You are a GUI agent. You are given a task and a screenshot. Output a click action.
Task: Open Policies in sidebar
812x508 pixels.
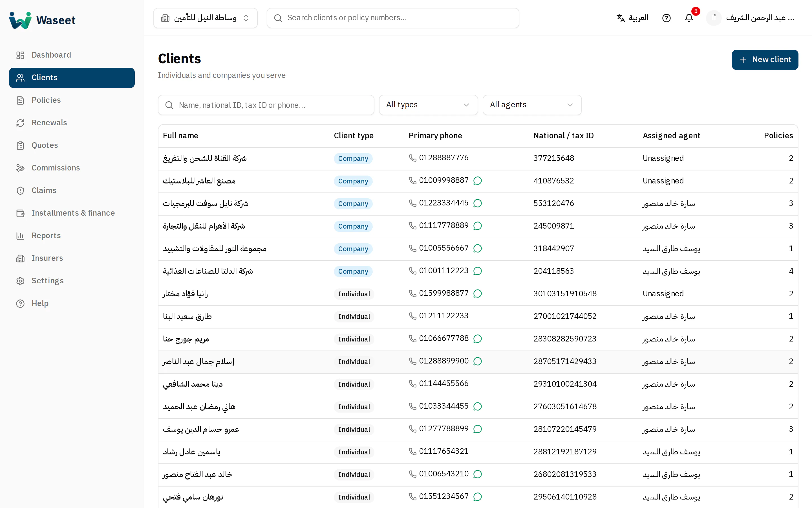tap(72, 100)
